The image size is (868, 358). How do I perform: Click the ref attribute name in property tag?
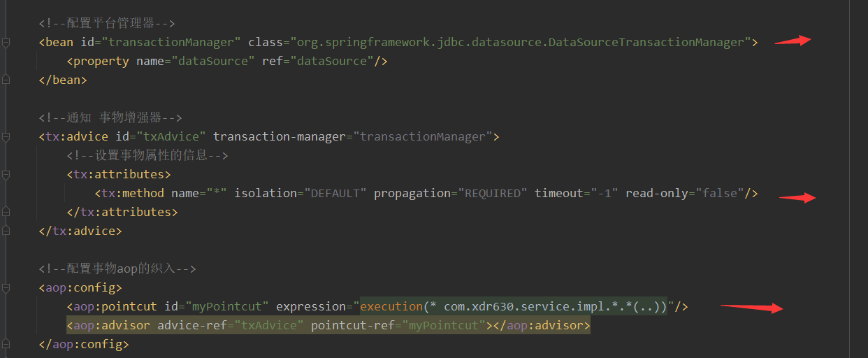pyautogui.click(x=273, y=62)
